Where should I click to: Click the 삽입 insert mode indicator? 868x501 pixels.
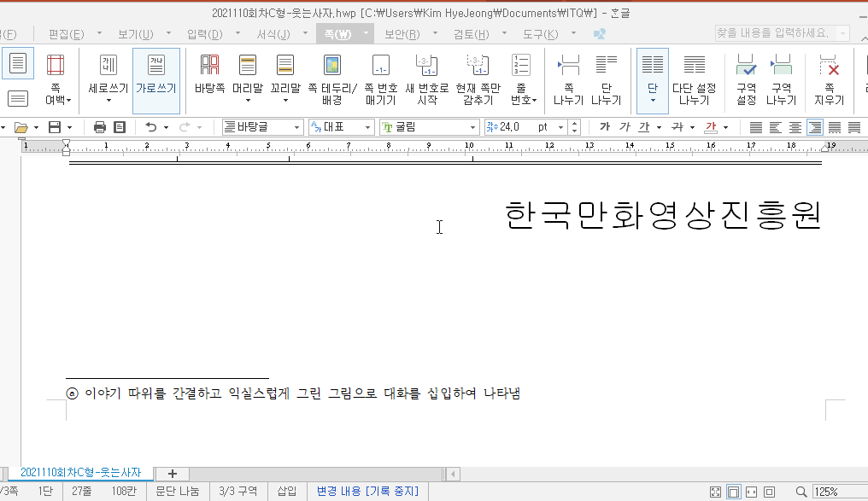pos(287,491)
